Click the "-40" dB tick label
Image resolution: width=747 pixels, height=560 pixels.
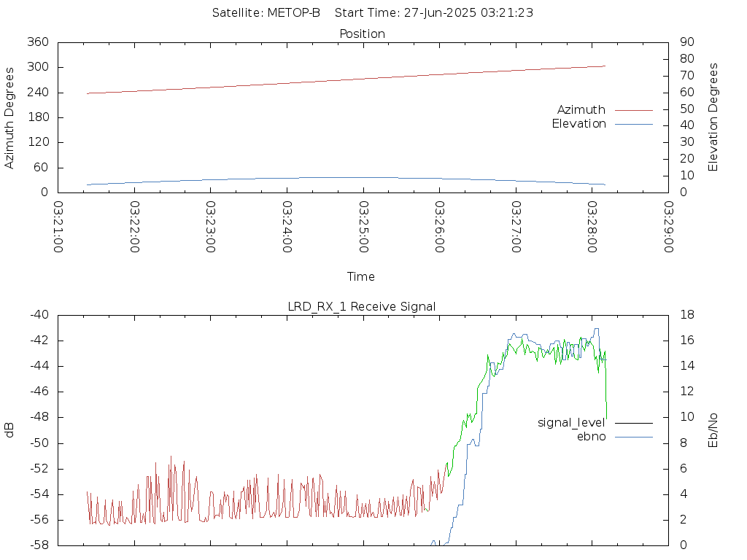pyautogui.click(x=39, y=315)
